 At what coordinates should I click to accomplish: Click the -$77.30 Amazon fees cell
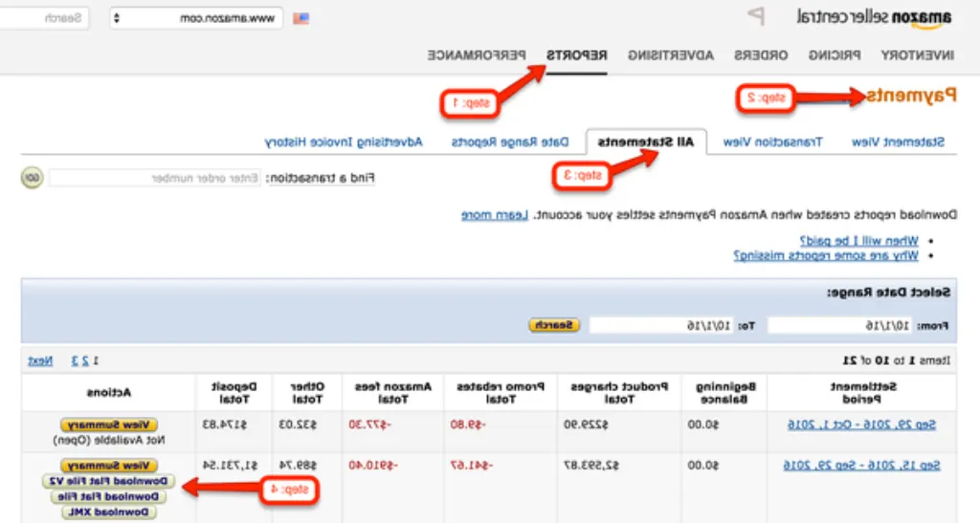click(369, 425)
